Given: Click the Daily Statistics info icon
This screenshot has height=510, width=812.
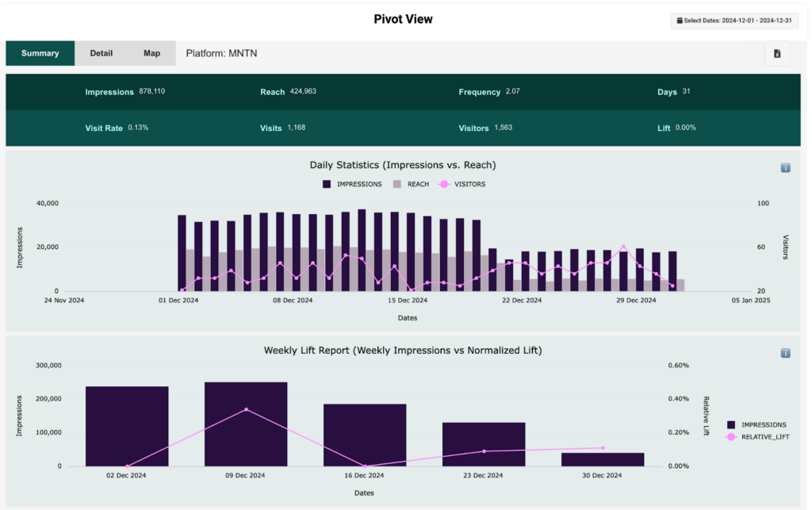Looking at the screenshot, I should coord(785,167).
